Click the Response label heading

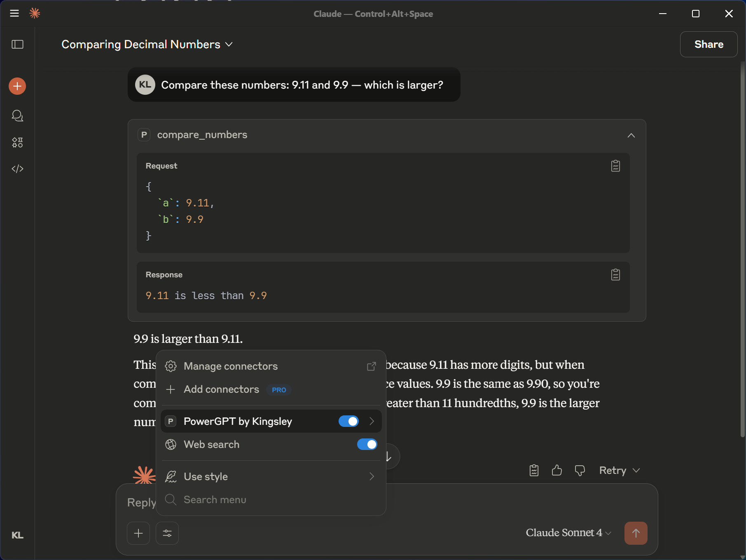(164, 275)
